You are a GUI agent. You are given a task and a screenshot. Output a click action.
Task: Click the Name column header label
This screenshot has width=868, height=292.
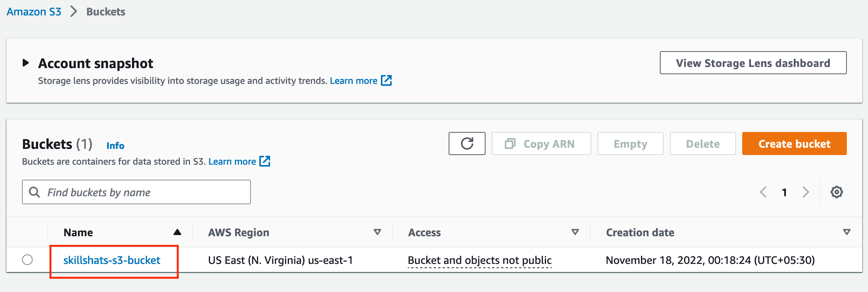(78, 232)
